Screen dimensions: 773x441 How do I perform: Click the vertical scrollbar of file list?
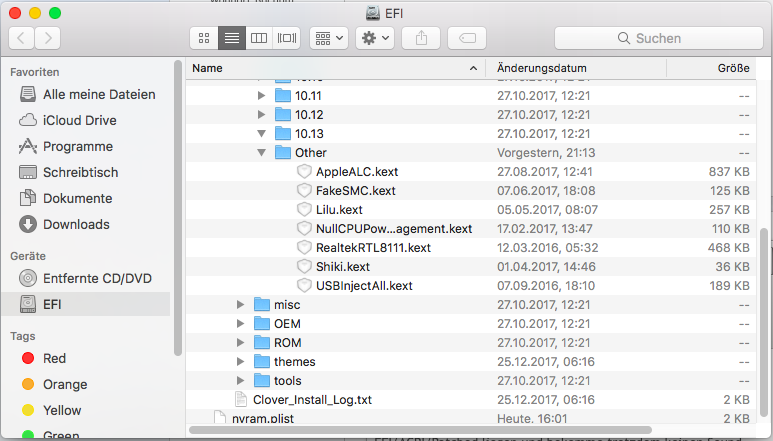coord(765,323)
